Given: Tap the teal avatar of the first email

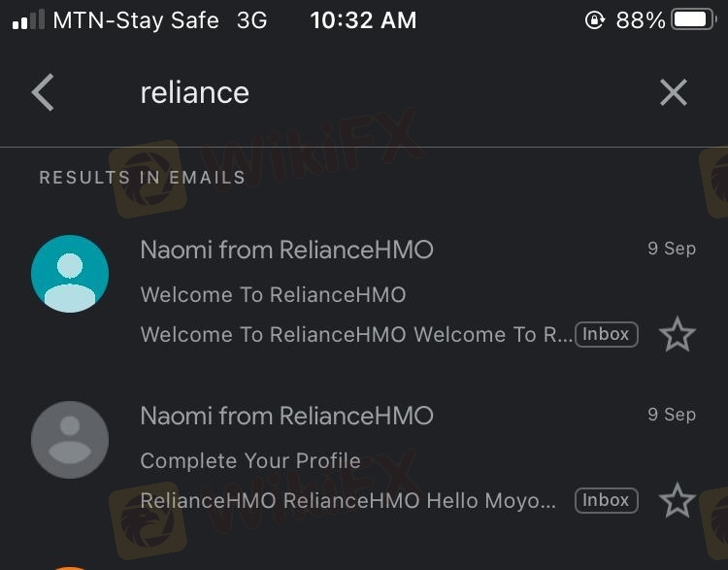Looking at the screenshot, I should 70,274.
